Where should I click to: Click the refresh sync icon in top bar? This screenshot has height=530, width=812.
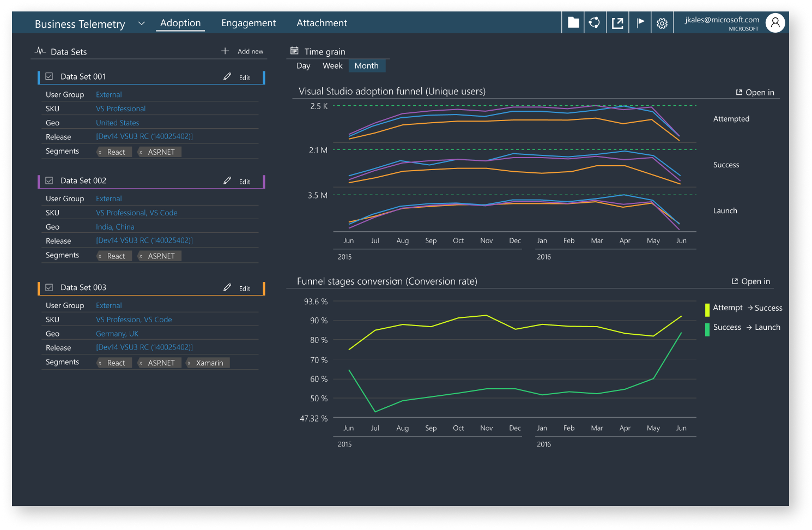pyautogui.click(x=595, y=22)
